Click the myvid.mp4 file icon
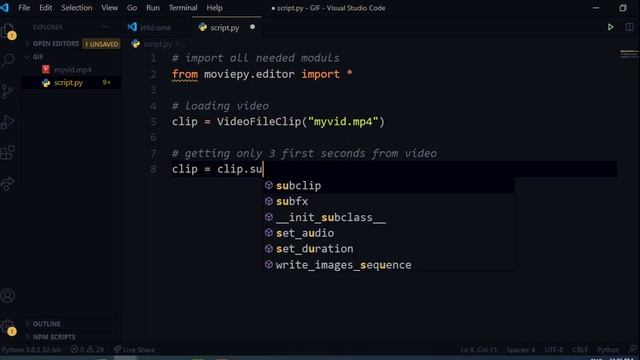Image resolution: width=640 pixels, height=360 pixels. (46, 69)
